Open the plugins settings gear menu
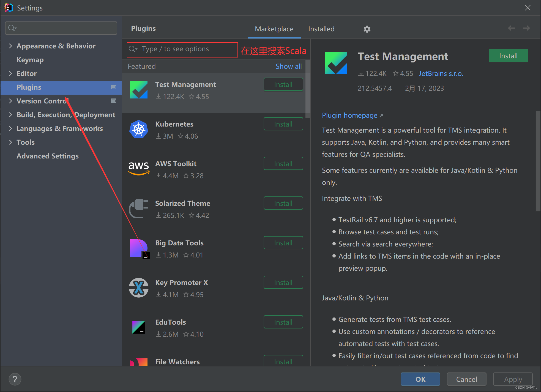Screen dimensions: 541x392 click(x=367, y=29)
